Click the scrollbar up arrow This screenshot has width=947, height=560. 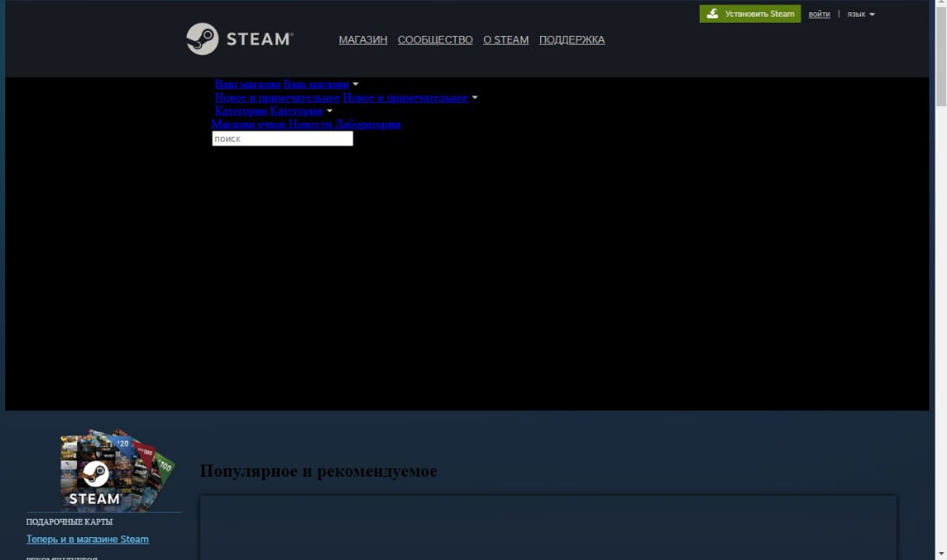(x=941, y=4)
